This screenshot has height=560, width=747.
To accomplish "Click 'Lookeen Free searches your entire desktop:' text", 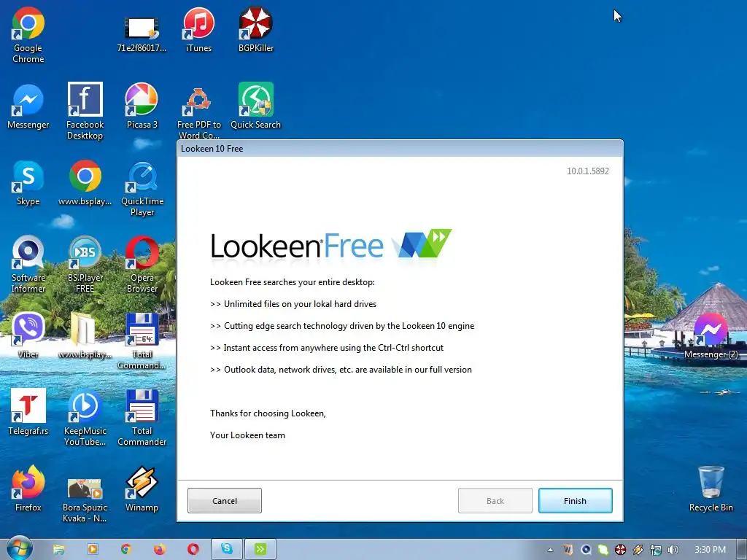I will (x=293, y=282).
